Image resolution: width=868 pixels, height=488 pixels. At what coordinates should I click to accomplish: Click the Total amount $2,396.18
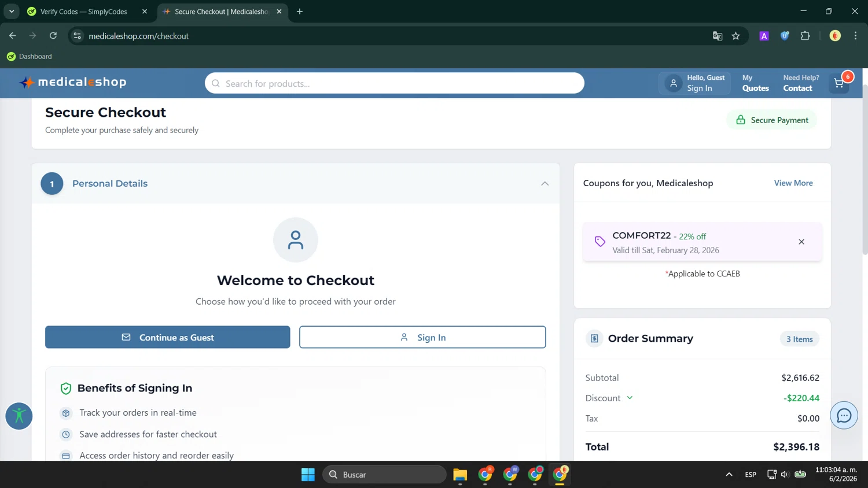click(796, 447)
